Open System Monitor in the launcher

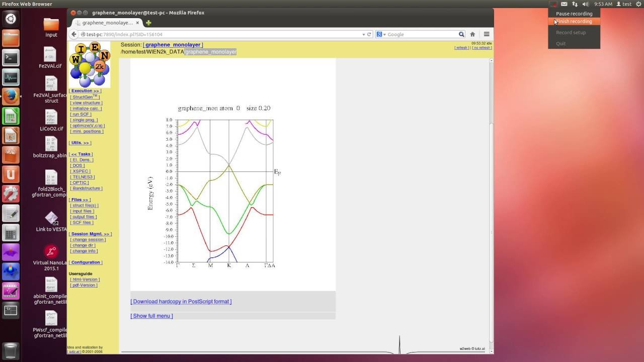11,77
